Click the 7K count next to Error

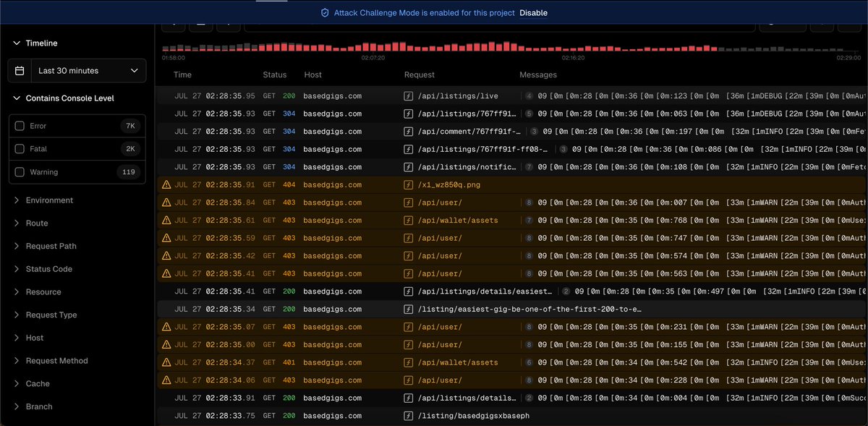[130, 126]
